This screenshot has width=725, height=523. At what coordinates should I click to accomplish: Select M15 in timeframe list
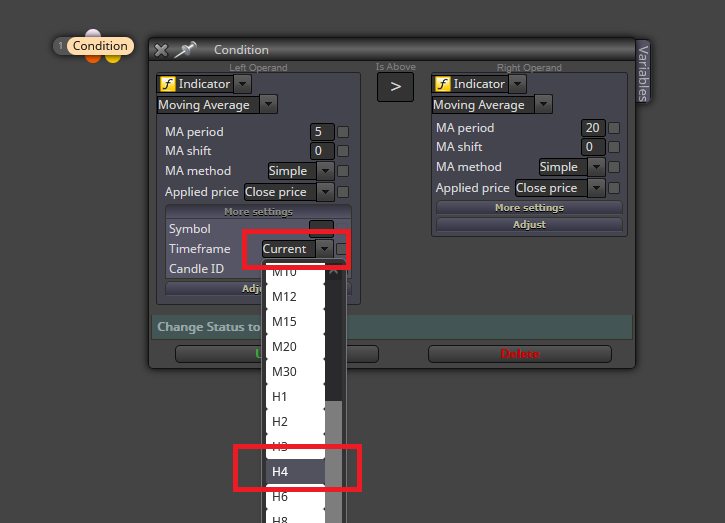point(295,322)
